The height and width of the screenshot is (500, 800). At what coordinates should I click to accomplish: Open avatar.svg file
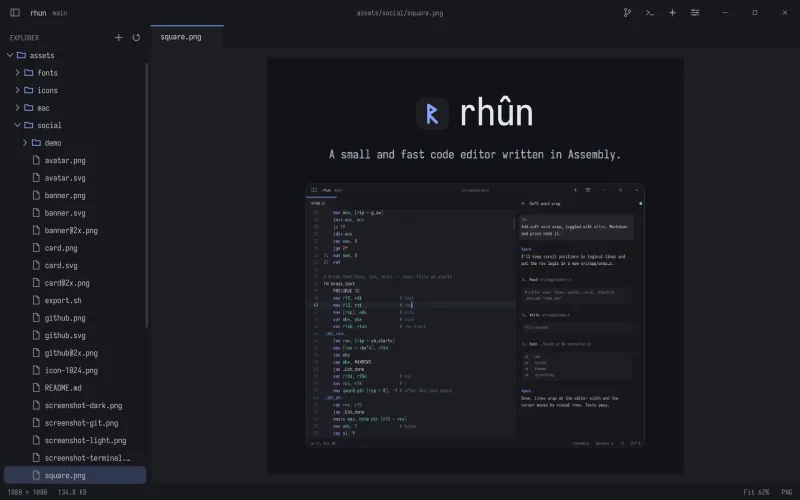[x=74, y=178]
